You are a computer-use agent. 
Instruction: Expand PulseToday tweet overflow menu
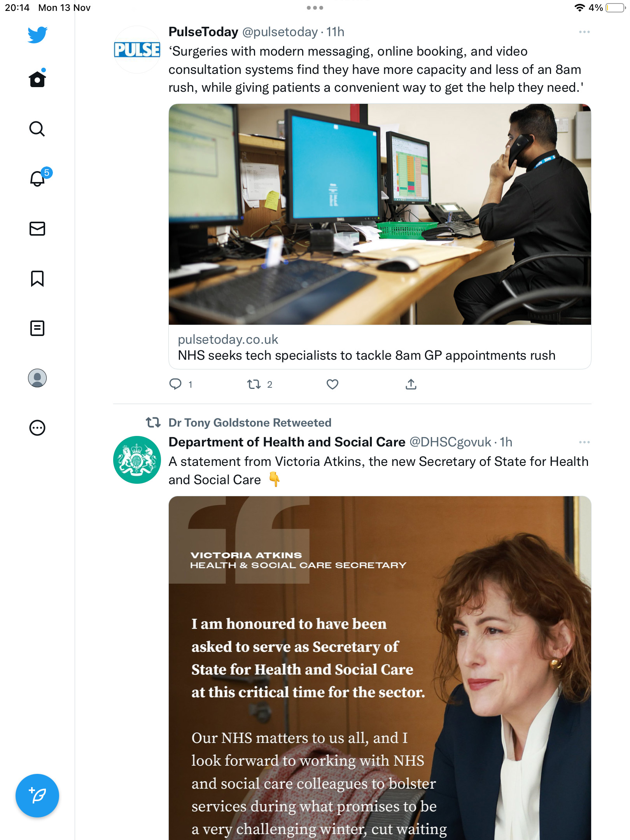pos(584,32)
